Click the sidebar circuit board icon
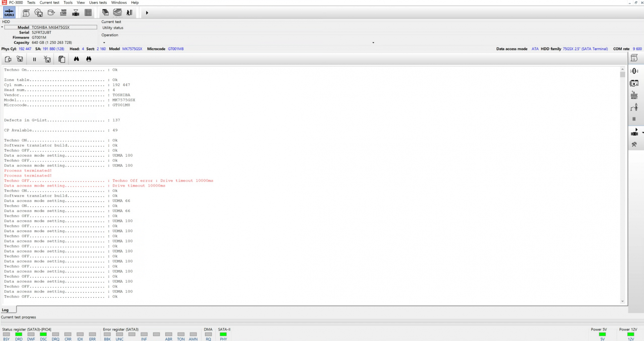 [634, 83]
